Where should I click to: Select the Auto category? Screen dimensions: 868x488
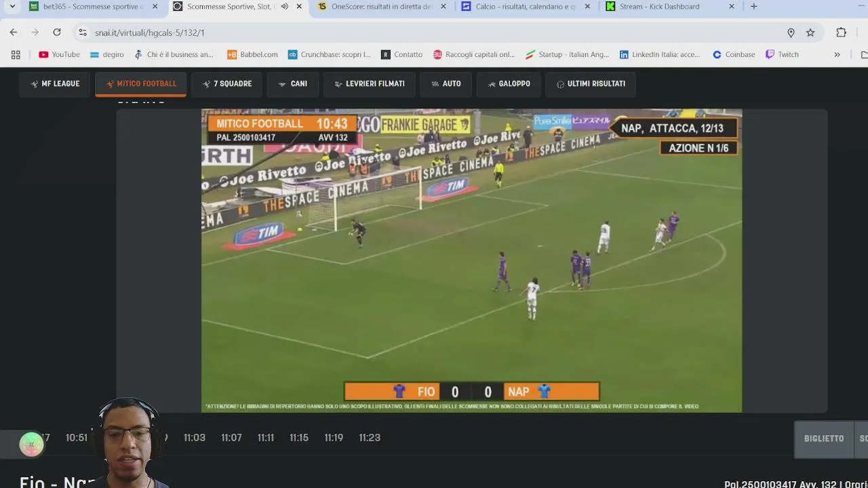coord(446,84)
